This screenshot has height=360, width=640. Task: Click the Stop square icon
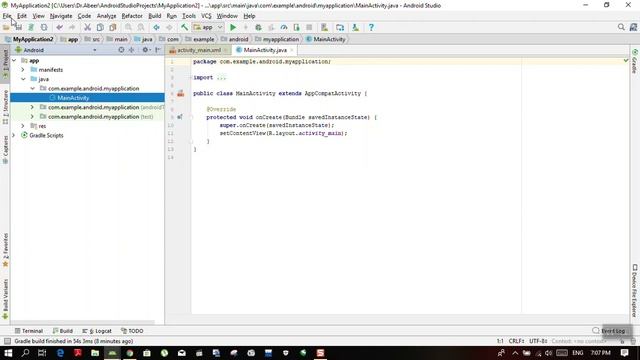click(309, 27)
